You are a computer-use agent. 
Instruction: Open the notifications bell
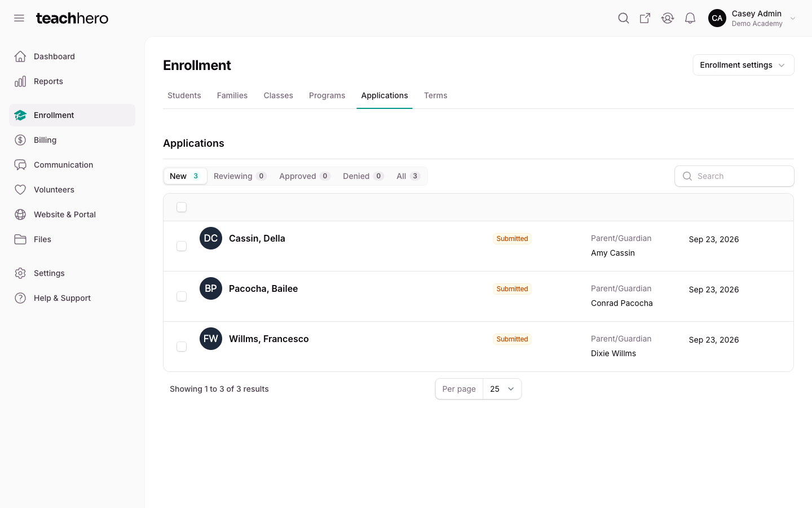pos(690,18)
